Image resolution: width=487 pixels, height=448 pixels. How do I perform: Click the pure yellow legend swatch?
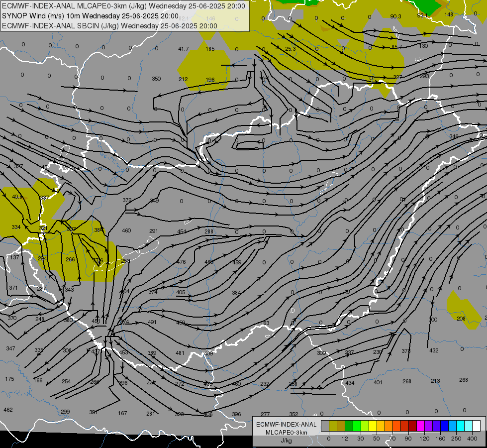pyautogui.click(x=373, y=426)
